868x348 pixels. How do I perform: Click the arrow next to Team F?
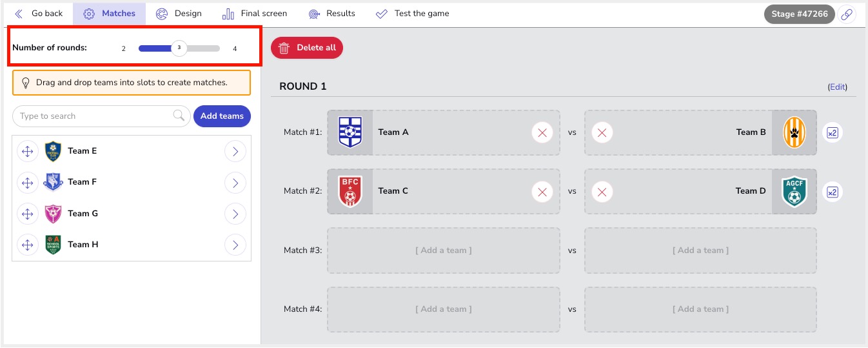tap(235, 183)
